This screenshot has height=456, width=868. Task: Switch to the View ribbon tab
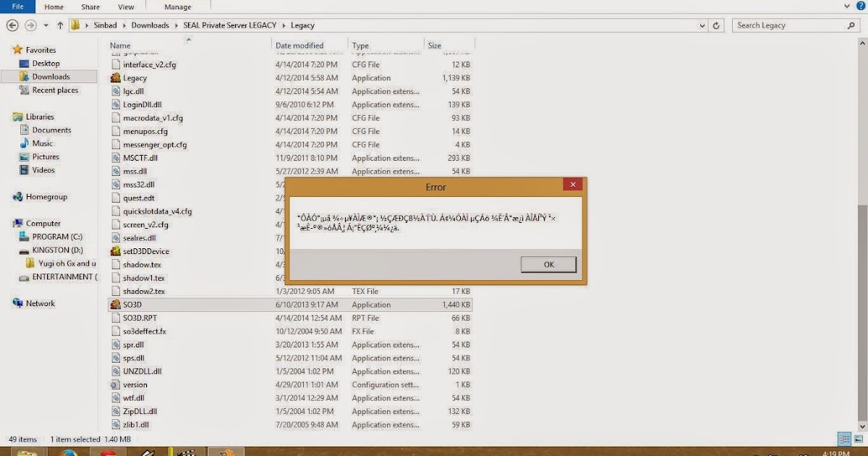pos(126,7)
